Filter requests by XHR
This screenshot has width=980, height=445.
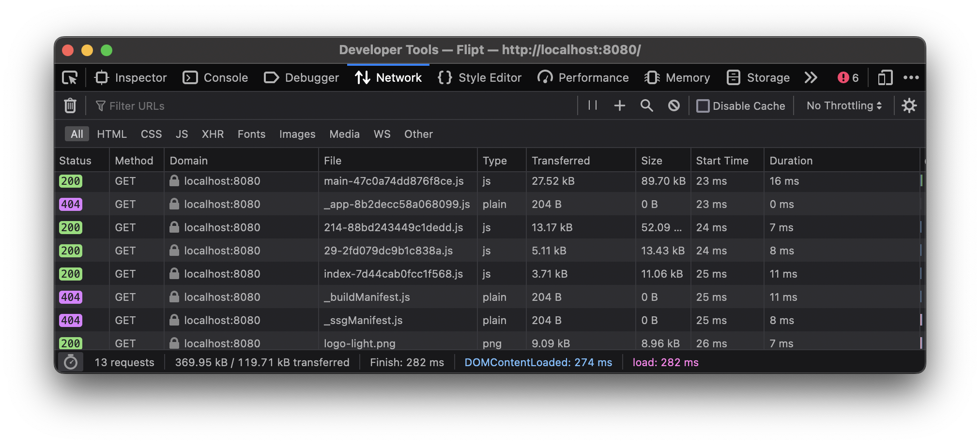coord(213,134)
